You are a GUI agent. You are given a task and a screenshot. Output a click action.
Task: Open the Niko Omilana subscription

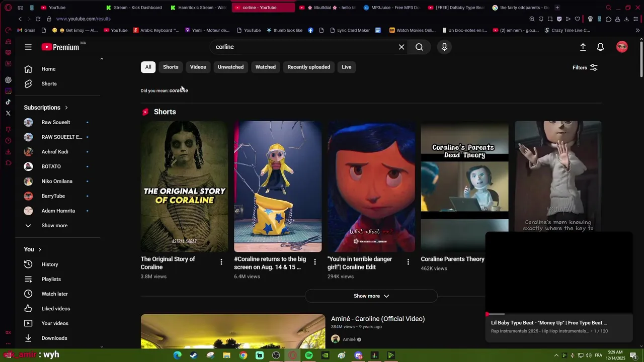tap(58, 181)
